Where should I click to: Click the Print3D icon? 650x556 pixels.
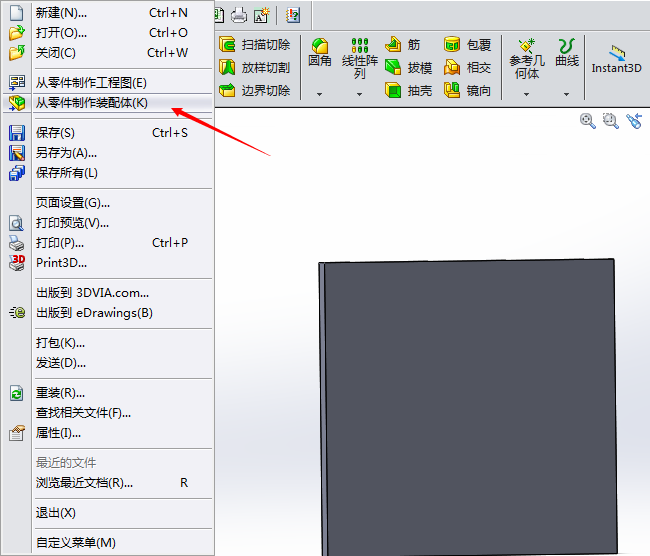(17, 263)
